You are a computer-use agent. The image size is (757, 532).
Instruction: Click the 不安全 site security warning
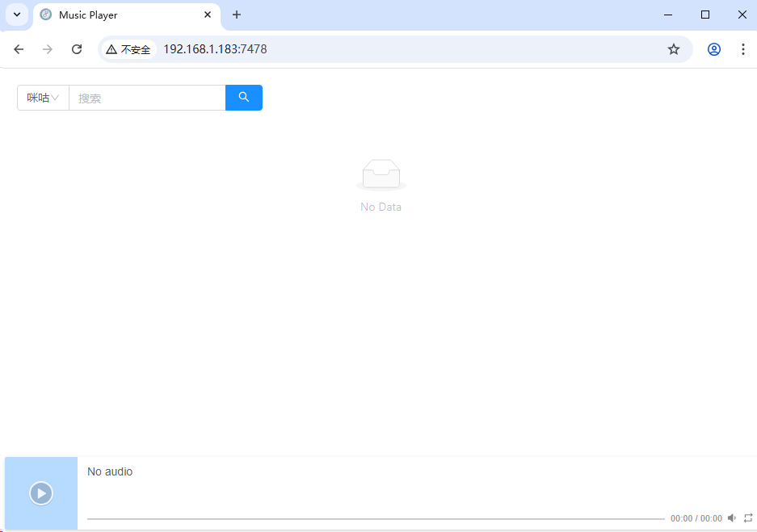tap(128, 49)
